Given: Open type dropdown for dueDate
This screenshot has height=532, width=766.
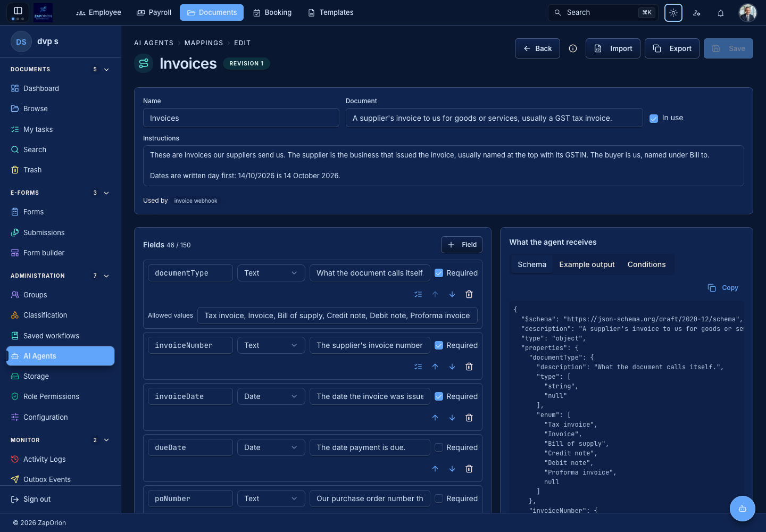Looking at the screenshot, I should point(271,447).
